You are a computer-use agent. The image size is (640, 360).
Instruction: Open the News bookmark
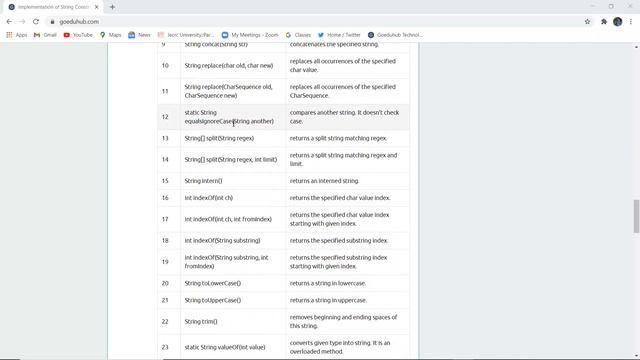[x=140, y=35]
